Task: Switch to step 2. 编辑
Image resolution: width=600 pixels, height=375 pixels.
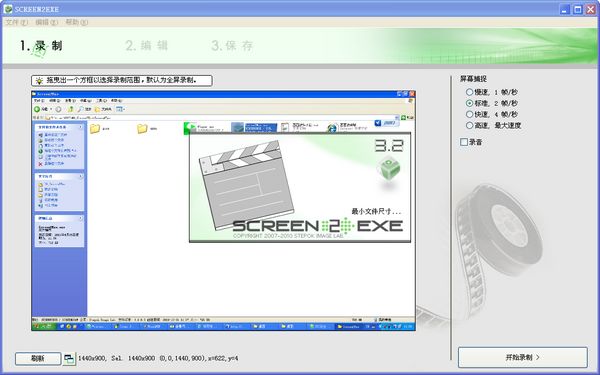Action: tap(147, 46)
